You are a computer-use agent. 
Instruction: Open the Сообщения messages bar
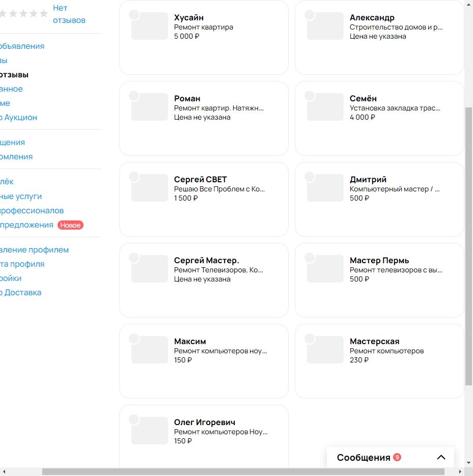click(x=390, y=457)
